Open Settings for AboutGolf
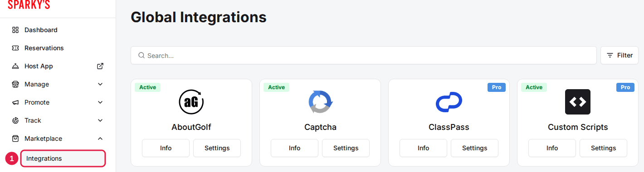This screenshot has width=644, height=172. pyautogui.click(x=217, y=148)
